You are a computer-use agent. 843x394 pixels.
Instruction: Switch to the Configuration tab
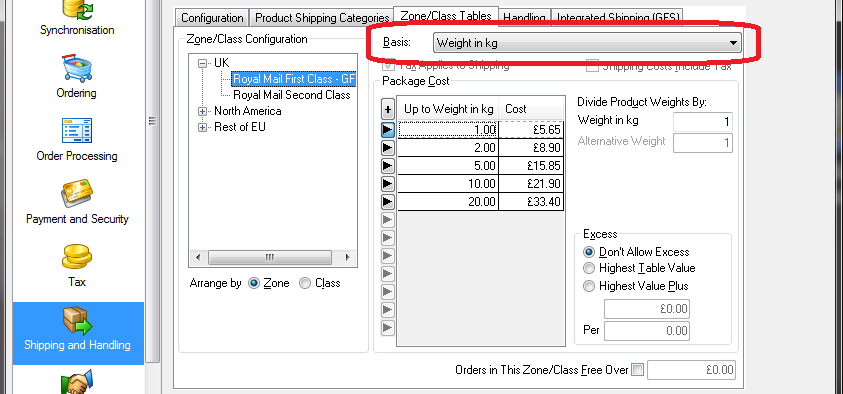(x=212, y=18)
